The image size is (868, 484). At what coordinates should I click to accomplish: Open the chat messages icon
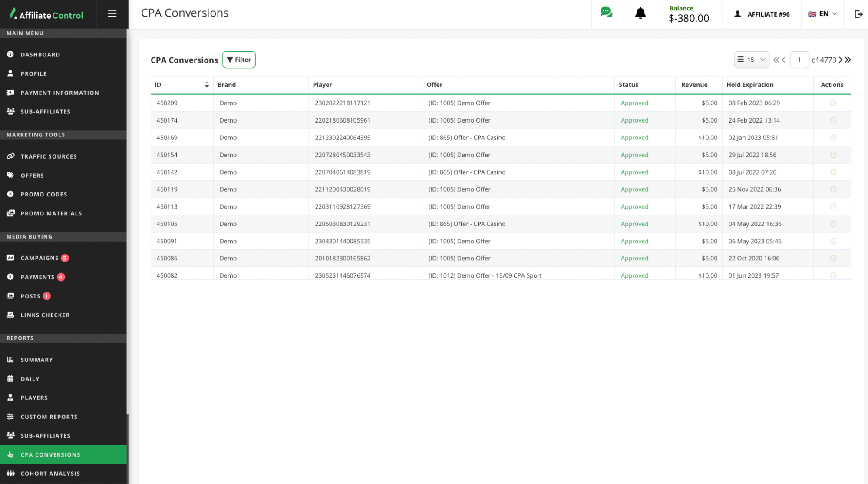pos(607,13)
